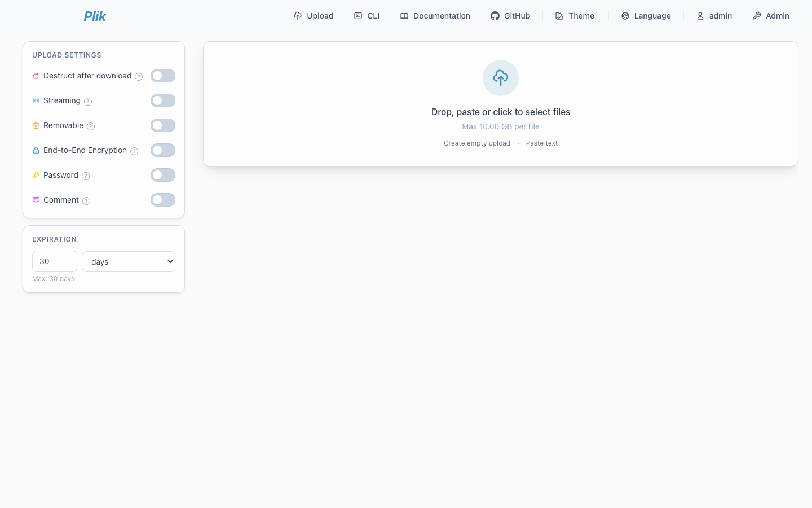Click help icon beside Comment

tap(86, 201)
